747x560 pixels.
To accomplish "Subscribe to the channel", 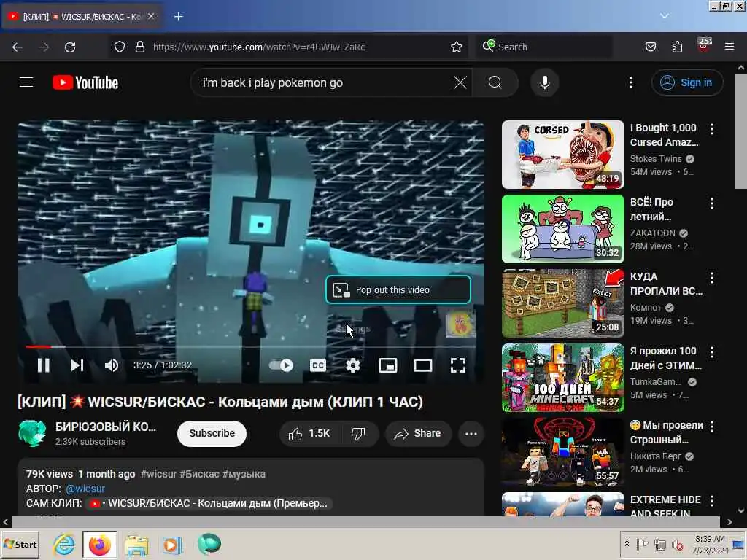I will point(212,433).
